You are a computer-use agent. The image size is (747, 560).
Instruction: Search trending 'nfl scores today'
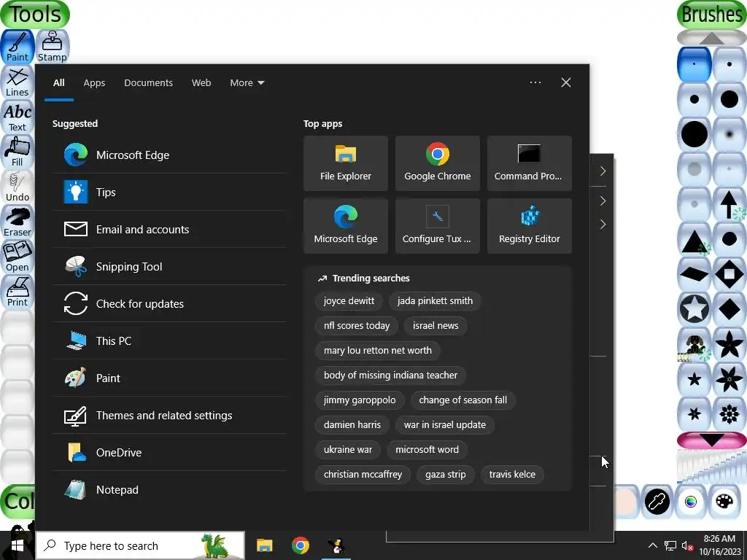click(356, 326)
